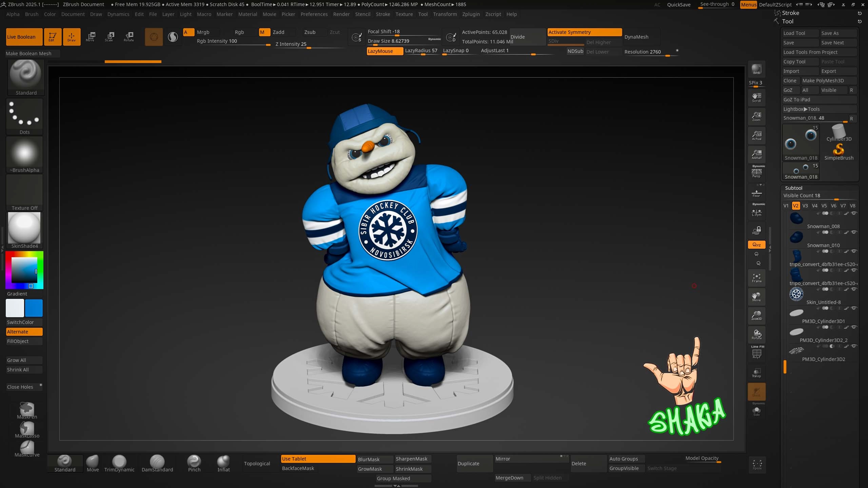Click the Zoom3D navigation icon
Viewport: 868px width, 488px height.
pyautogui.click(x=756, y=315)
